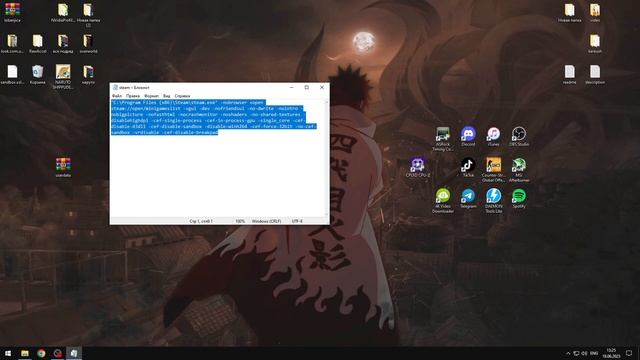Open the Spotify desktop shortcut
Image resolution: width=640 pixels, height=360 pixels.
tap(519, 198)
